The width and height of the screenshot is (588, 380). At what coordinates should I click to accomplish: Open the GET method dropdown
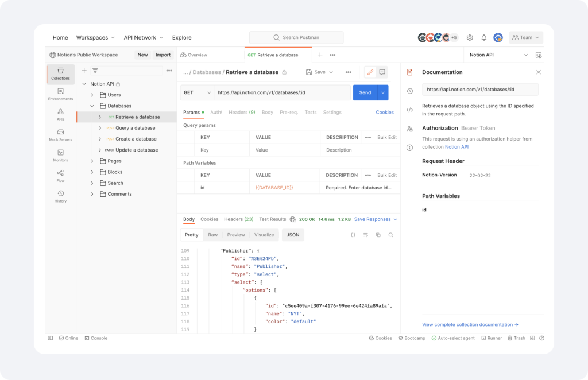198,92
